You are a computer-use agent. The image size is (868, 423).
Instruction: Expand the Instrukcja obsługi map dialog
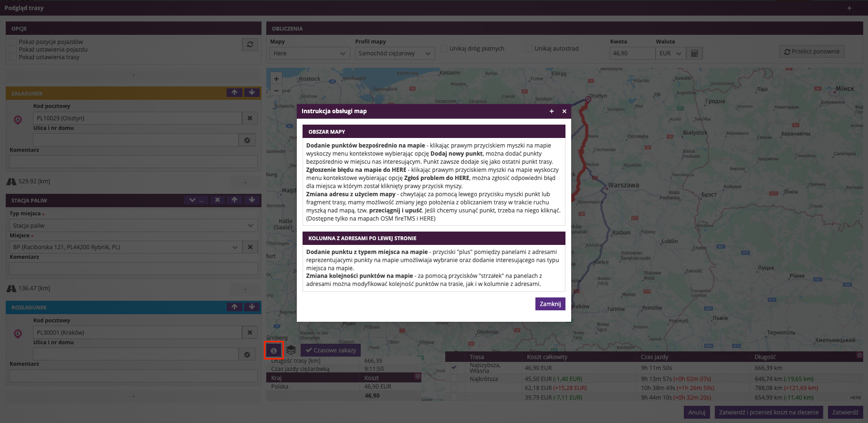tap(552, 111)
